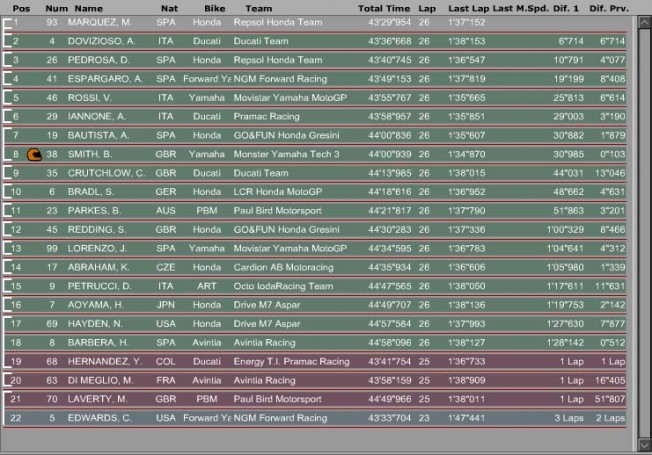652x455 pixels.
Task: Click the 3 Laps difference value
Action: click(x=569, y=418)
